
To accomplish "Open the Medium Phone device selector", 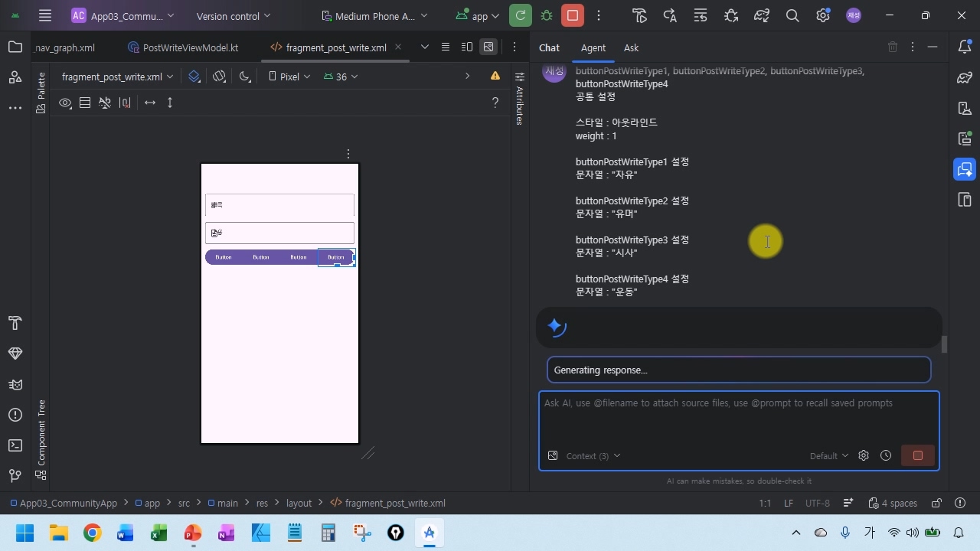I will [375, 15].
